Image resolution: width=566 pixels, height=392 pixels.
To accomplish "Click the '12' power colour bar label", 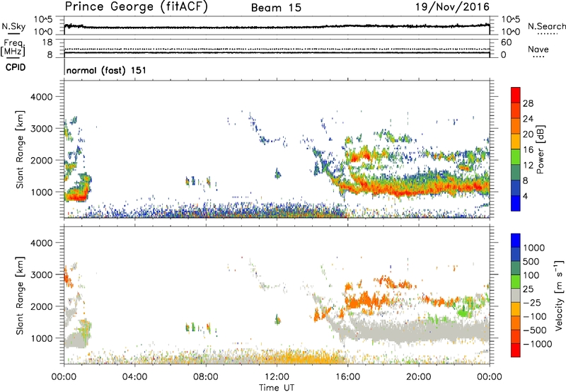I will coord(528,166).
